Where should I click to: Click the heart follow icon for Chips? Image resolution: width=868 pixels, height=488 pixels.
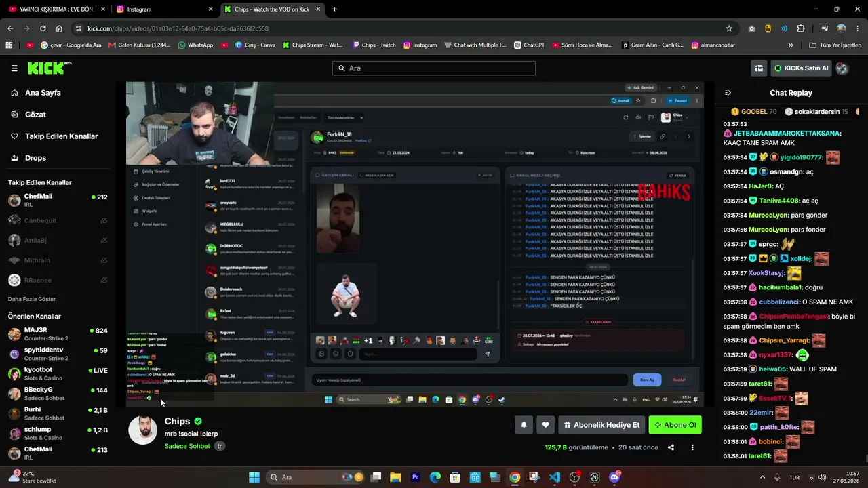545,425
